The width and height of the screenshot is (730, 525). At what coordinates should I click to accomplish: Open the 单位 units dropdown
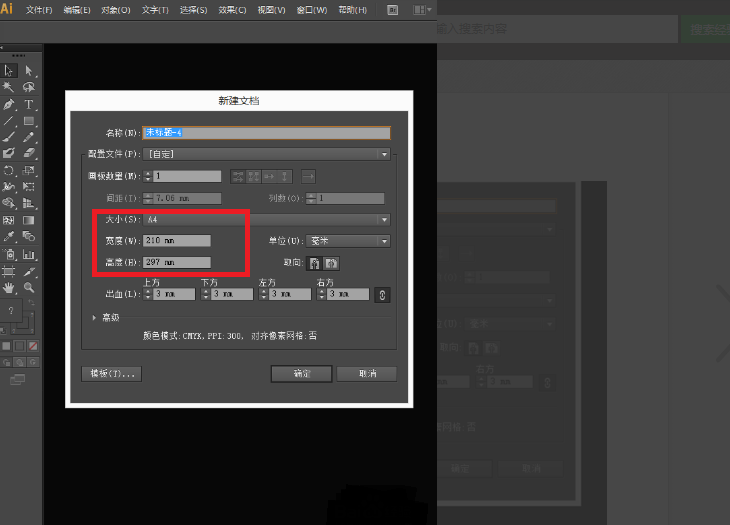[348, 241]
